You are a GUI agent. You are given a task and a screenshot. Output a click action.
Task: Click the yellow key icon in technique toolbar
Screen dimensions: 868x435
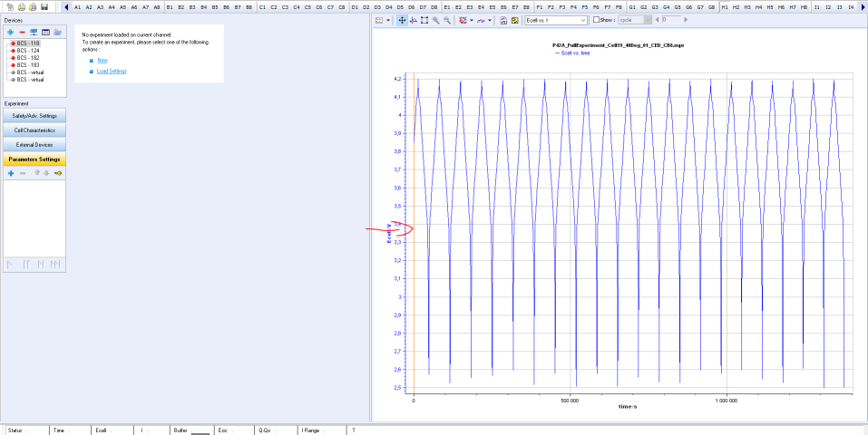click(x=57, y=172)
